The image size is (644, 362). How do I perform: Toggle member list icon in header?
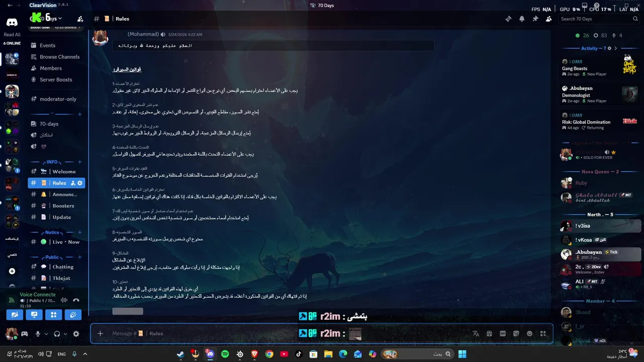(548, 19)
